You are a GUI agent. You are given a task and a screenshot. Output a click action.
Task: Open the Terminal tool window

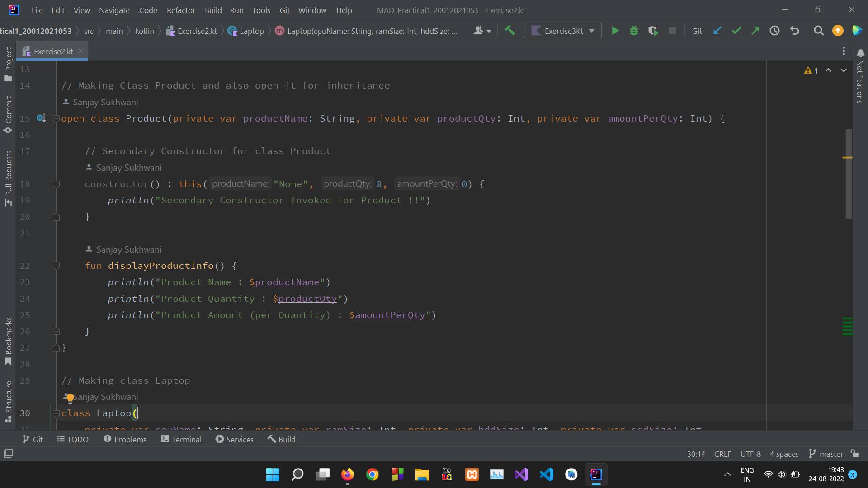tap(181, 439)
